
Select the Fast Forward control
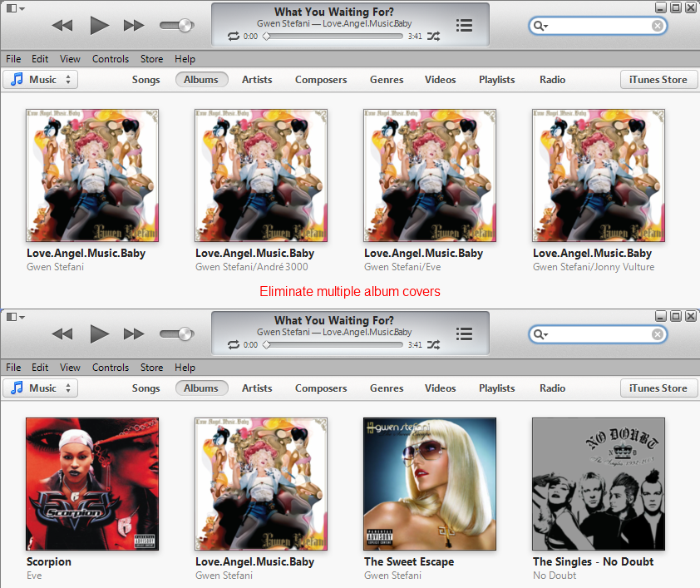click(134, 25)
